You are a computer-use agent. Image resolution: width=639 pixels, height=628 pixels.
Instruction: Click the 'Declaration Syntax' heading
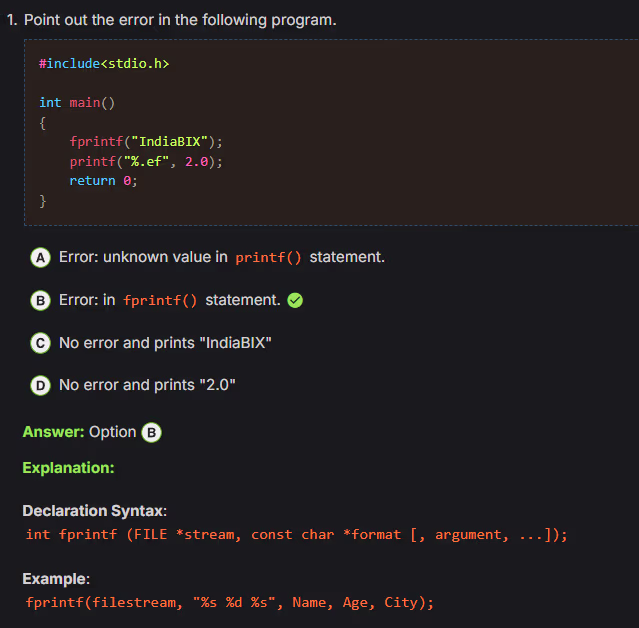(94, 511)
